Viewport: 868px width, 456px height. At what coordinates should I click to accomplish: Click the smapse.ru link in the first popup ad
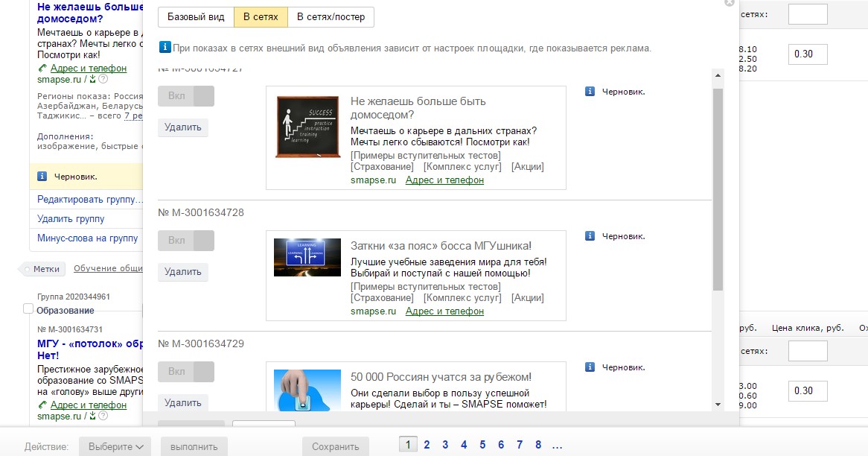click(x=373, y=180)
